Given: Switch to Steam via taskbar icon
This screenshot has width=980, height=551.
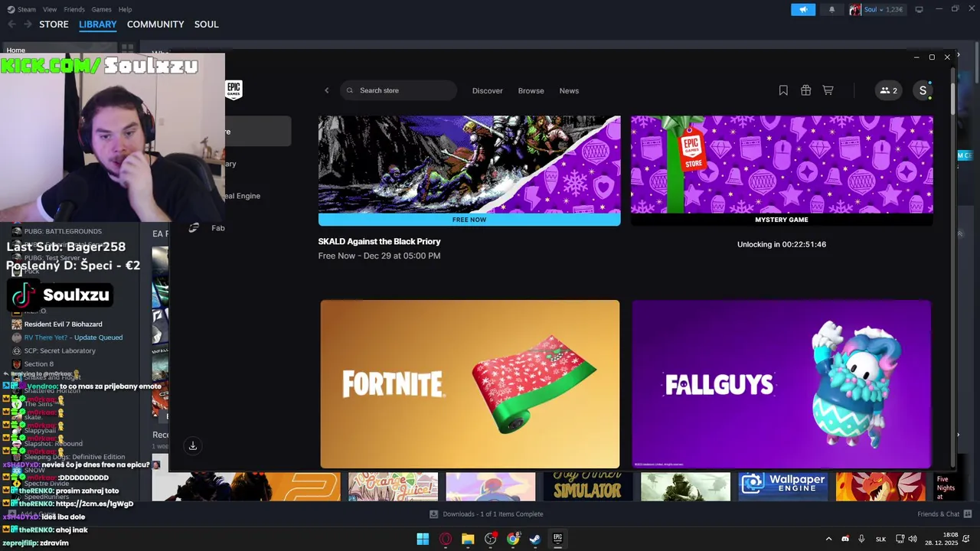Looking at the screenshot, I should pyautogui.click(x=535, y=539).
